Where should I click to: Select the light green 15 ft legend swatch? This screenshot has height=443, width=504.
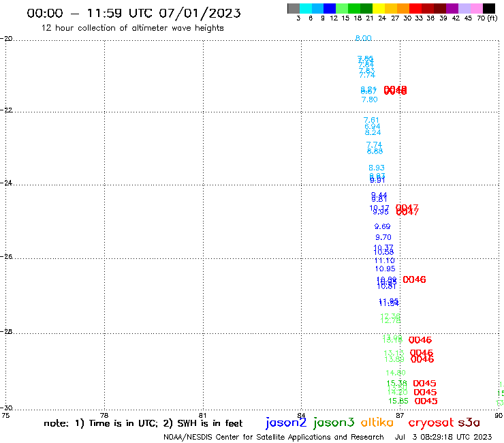pyautogui.click(x=342, y=8)
